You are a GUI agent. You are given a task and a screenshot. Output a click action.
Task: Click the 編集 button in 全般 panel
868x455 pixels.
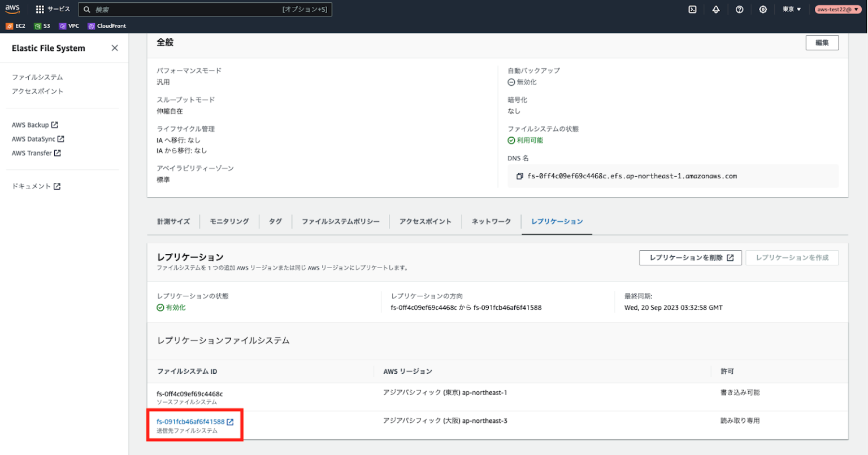tap(822, 43)
